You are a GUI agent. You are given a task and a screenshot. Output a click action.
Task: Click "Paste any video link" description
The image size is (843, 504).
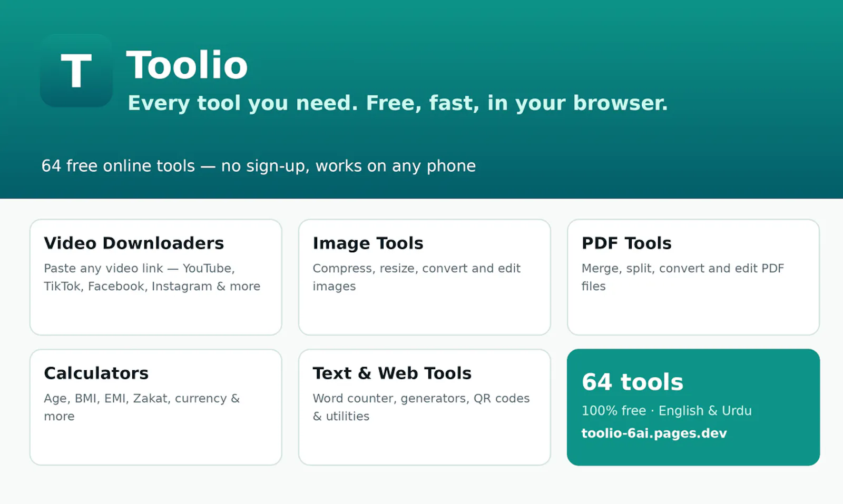(152, 277)
